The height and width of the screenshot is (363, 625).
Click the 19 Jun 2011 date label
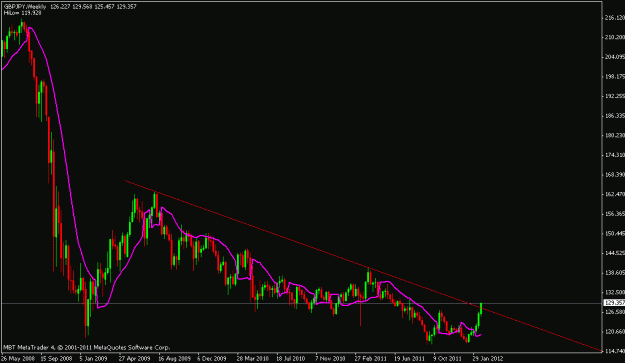coord(409,358)
